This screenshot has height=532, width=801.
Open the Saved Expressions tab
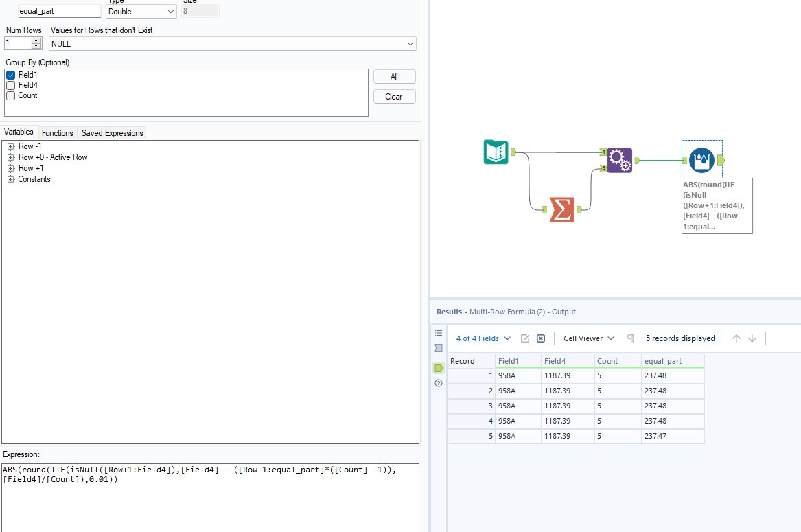(x=112, y=132)
